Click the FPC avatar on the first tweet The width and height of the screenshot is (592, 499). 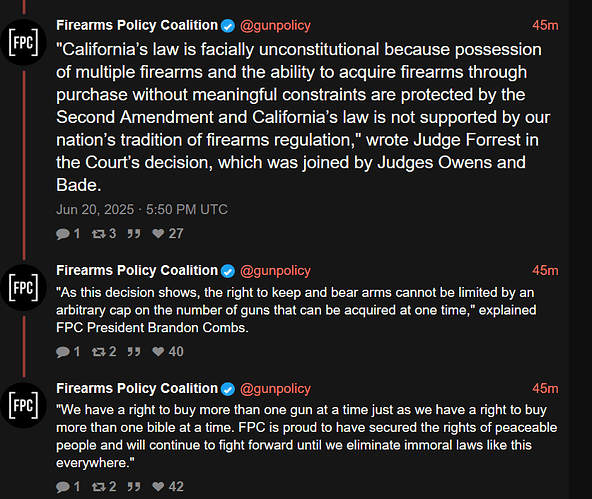coord(23,42)
